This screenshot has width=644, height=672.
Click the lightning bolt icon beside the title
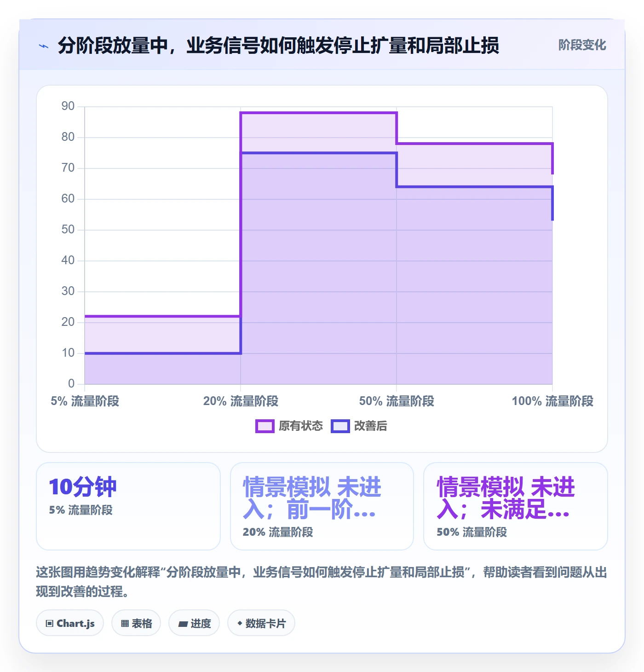coord(44,46)
